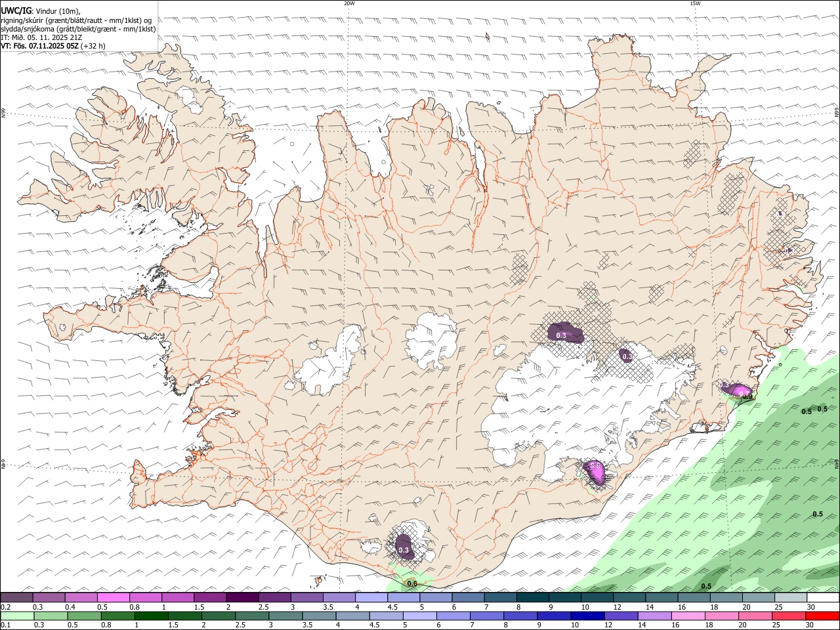Screen dimensions: 840x630
Task: Click the '4.5' label under top legend row
Action: point(392,607)
